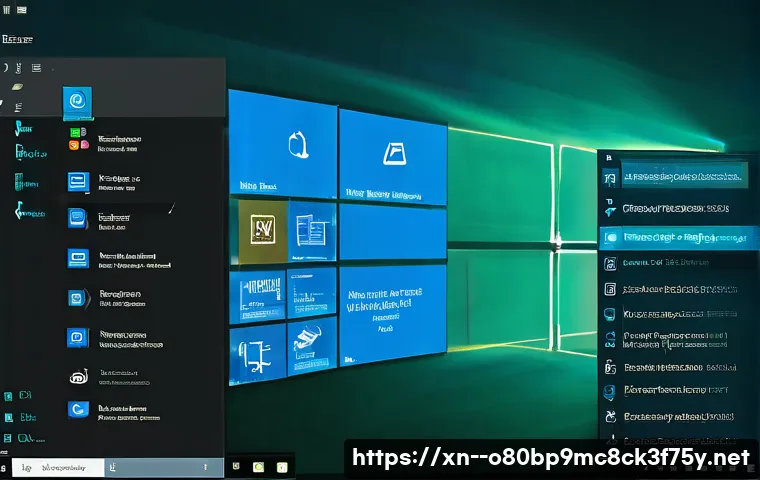Click the up arrow beside the taskbar search box

[x=206, y=467]
